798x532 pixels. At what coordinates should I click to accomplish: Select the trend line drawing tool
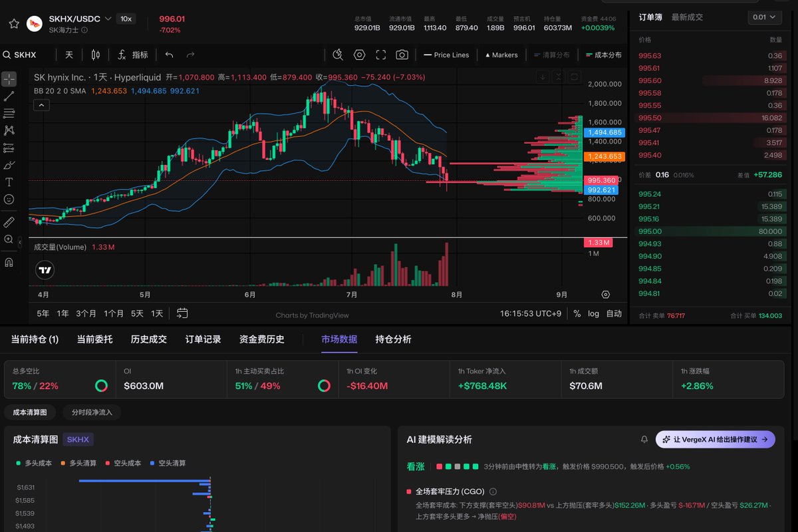9,96
